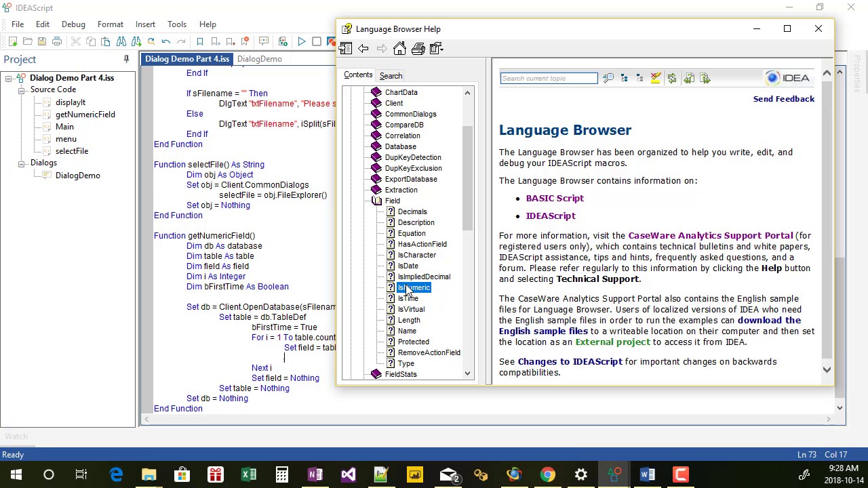Open the File menu
The image size is (868, 488).
pyautogui.click(x=18, y=24)
